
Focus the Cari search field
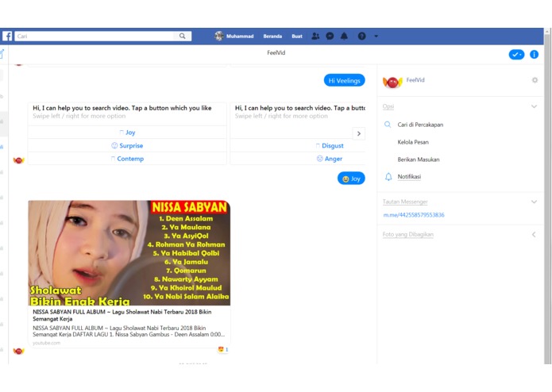tap(95, 36)
